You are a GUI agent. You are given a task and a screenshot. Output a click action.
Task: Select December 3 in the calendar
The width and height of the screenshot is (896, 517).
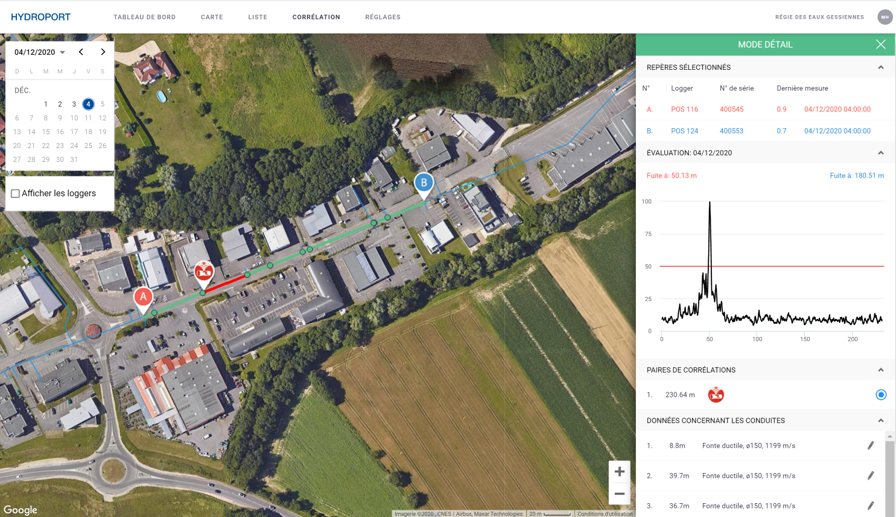[x=74, y=104]
